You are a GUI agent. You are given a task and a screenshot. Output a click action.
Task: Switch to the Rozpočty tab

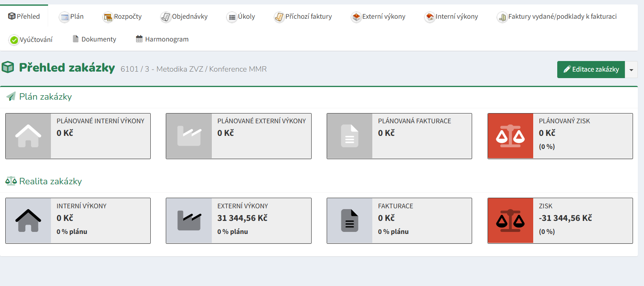point(123,17)
